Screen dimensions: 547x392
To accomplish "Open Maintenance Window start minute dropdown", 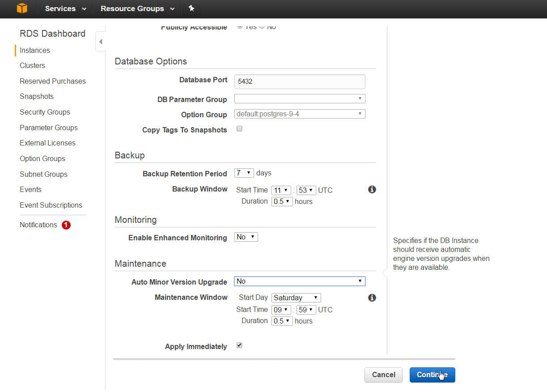I will (x=306, y=310).
